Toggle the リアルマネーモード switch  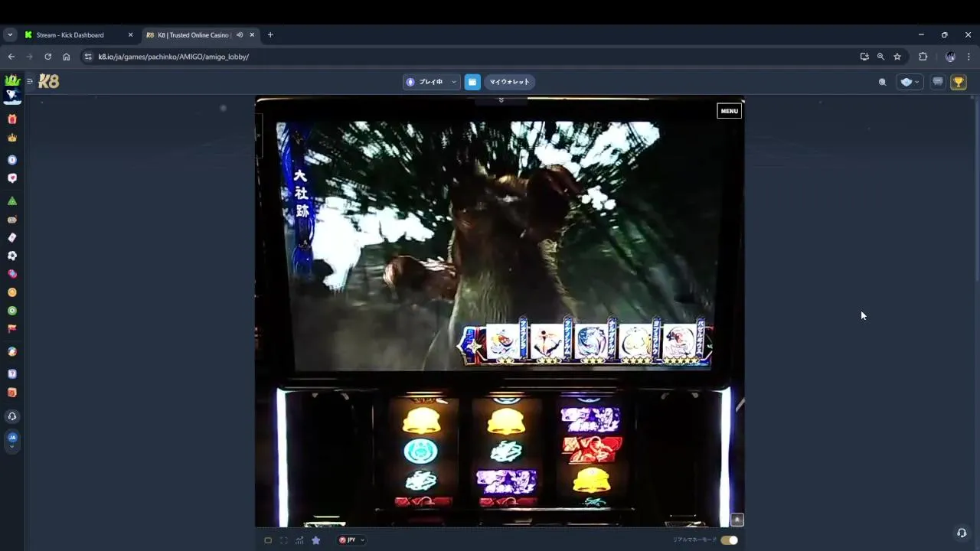click(x=729, y=540)
